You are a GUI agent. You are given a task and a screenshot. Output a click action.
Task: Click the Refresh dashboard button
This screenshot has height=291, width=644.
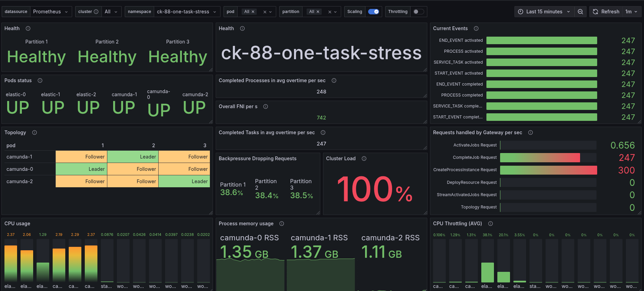click(606, 12)
